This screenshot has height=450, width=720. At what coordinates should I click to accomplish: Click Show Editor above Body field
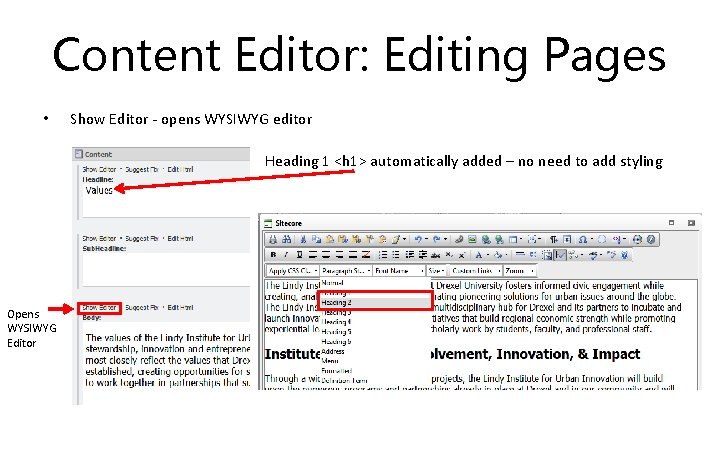point(99,308)
